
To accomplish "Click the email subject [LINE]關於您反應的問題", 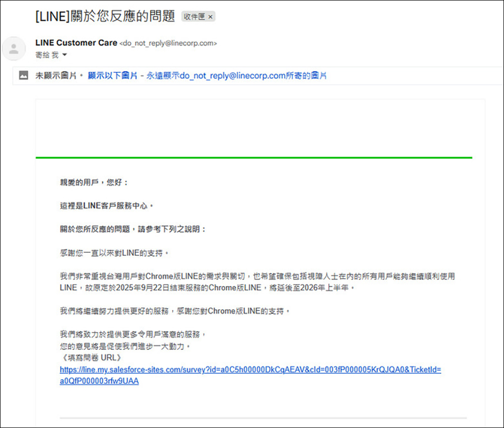I will pyautogui.click(x=105, y=16).
